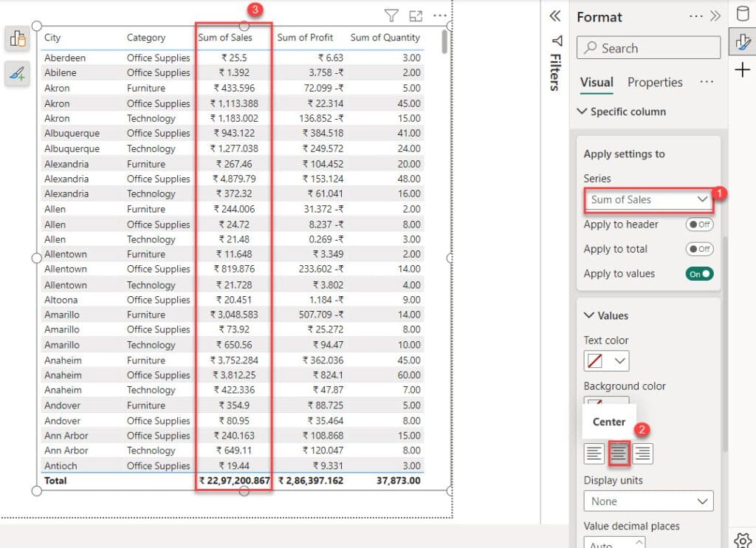
Task: Click the build visual icon beside table
Action: click(18, 38)
